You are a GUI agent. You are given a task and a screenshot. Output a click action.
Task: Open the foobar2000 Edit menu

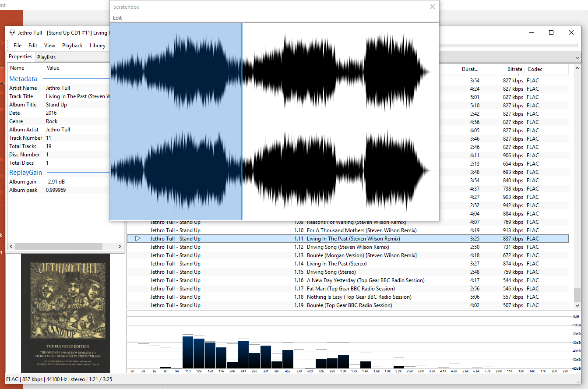coord(33,46)
